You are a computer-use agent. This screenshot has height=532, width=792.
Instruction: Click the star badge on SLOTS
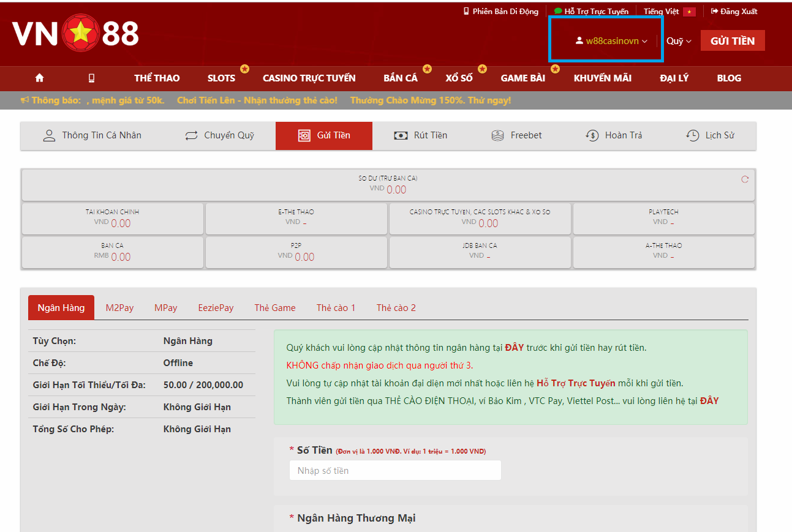click(x=244, y=69)
